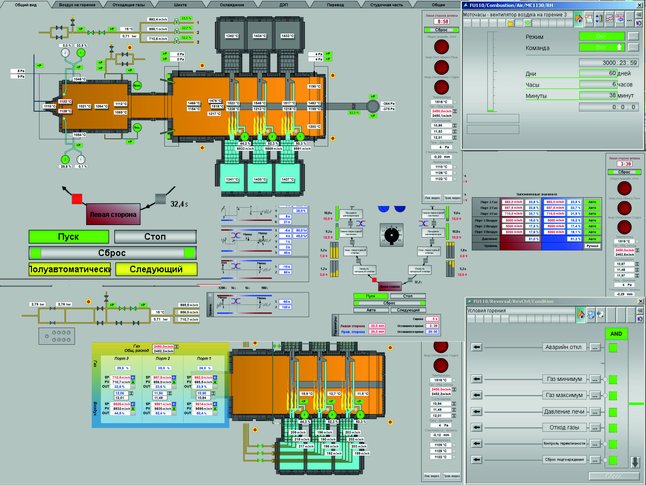Click the large gray circle at furnace outlet
The height and width of the screenshot is (485, 646).
pyautogui.click(x=372, y=106)
